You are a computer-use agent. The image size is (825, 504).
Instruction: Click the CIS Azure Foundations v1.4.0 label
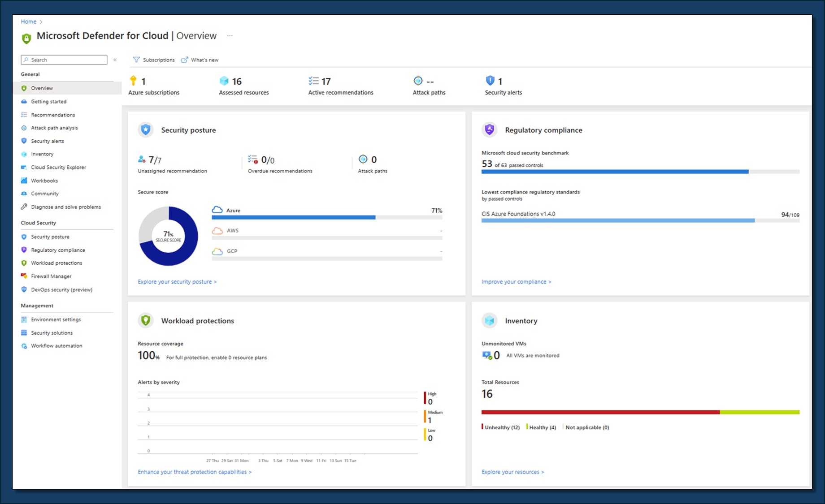coord(518,214)
